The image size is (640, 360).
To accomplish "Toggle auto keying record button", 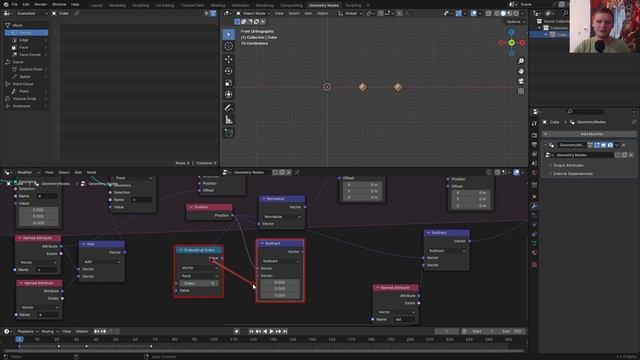I will coord(237,331).
